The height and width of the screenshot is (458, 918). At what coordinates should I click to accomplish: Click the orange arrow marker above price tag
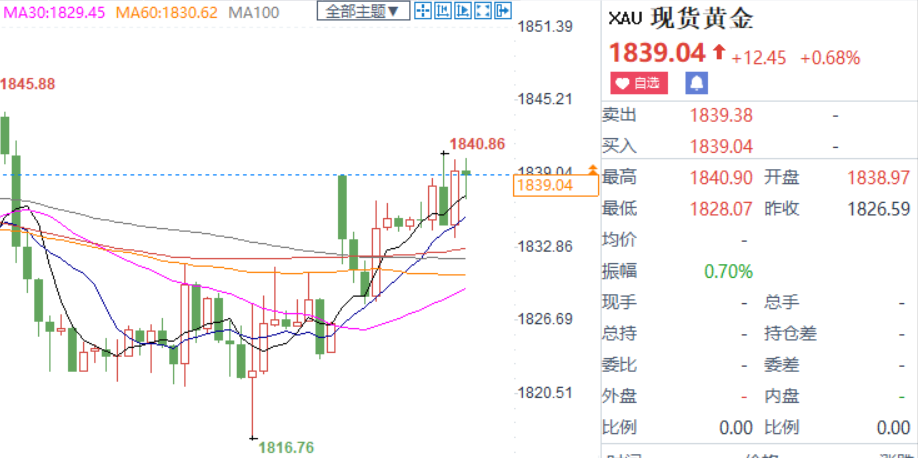tap(592, 170)
